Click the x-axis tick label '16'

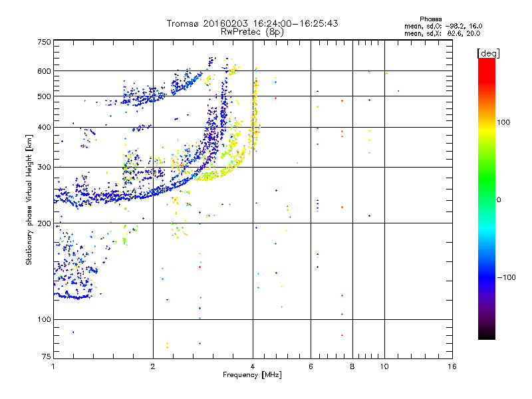click(452, 366)
